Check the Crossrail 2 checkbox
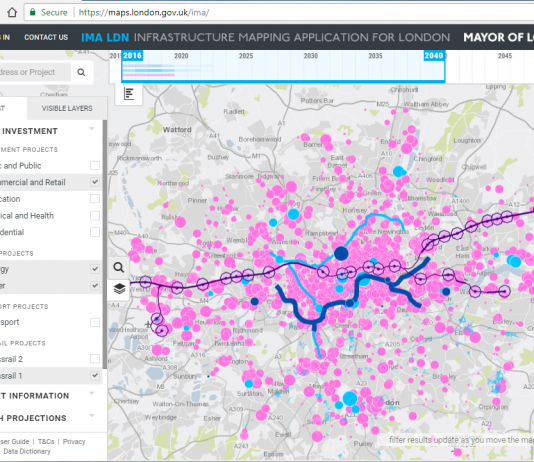The image size is (534, 462). pyautogui.click(x=95, y=359)
